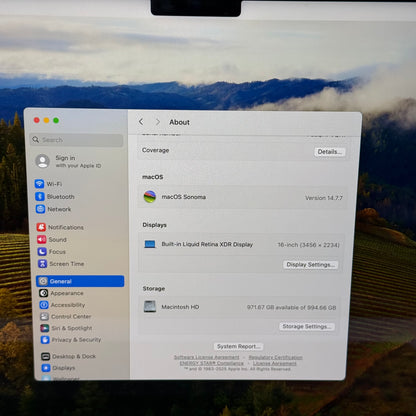
Task: Open Wi-Fi settings in sidebar
Action: click(x=49, y=184)
